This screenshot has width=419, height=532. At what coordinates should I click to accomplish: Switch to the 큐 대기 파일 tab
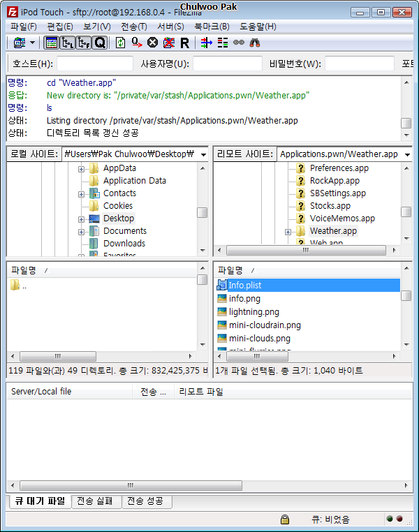point(40,501)
